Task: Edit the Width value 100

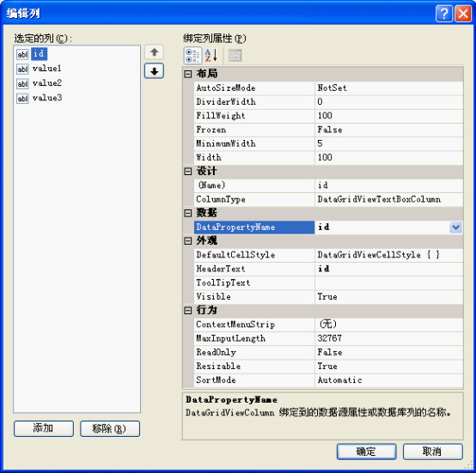Action: click(388, 158)
